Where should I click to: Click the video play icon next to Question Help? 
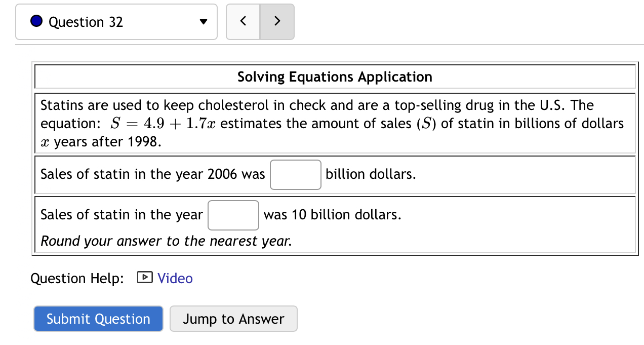coord(144,278)
